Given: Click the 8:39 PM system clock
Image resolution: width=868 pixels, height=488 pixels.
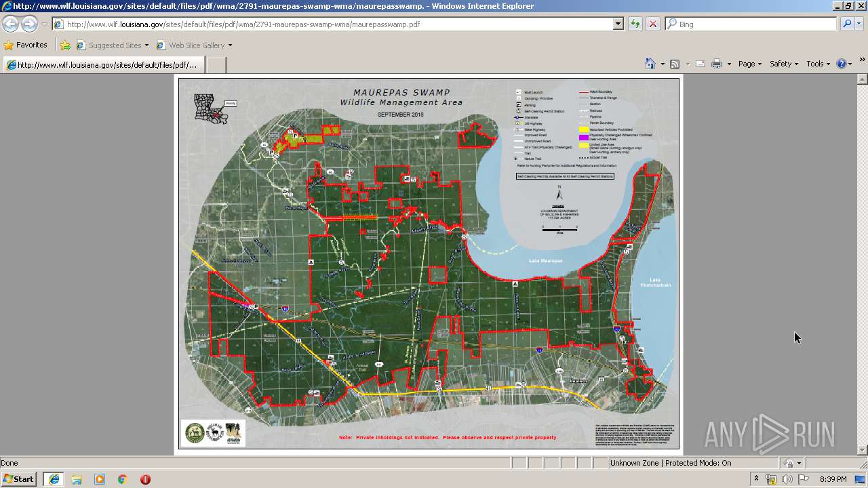Looking at the screenshot, I should (833, 479).
